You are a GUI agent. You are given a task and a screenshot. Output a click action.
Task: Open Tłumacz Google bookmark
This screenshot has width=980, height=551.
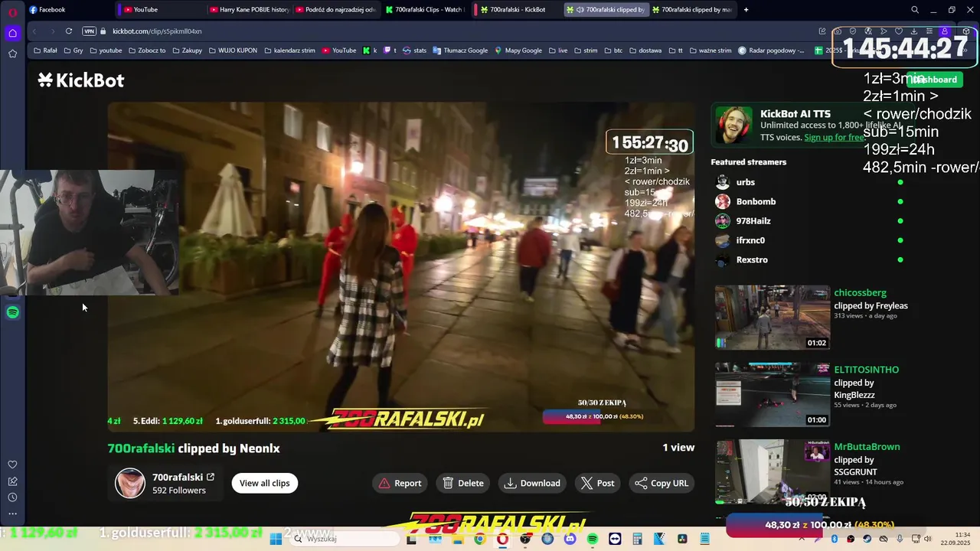click(x=460, y=51)
